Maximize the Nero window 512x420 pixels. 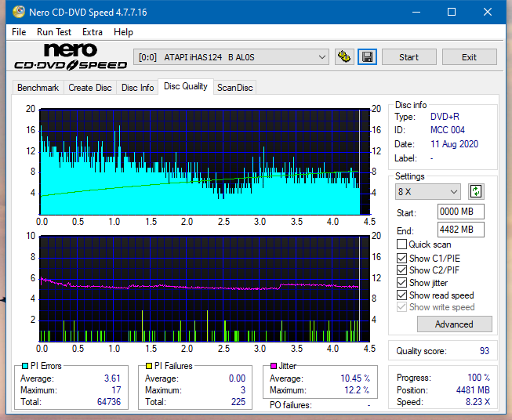click(452, 12)
